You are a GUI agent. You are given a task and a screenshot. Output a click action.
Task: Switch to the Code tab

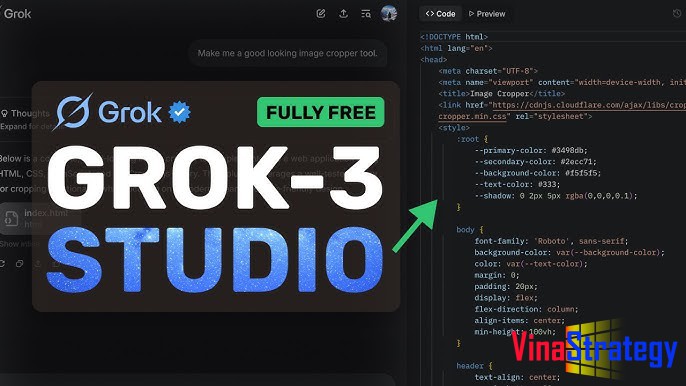coord(441,14)
